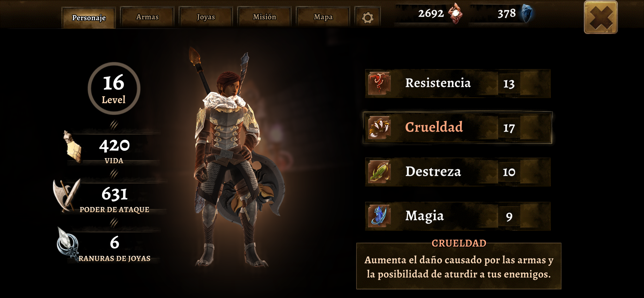Tap the Vida health potion icon
The width and height of the screenshot is (644, 298).
[x=73, y=147]
